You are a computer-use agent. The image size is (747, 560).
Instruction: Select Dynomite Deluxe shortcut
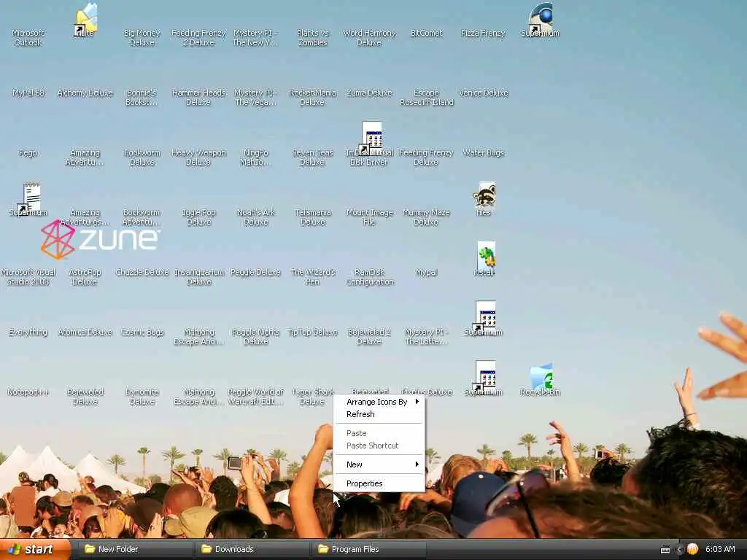[x=142, y=396]
